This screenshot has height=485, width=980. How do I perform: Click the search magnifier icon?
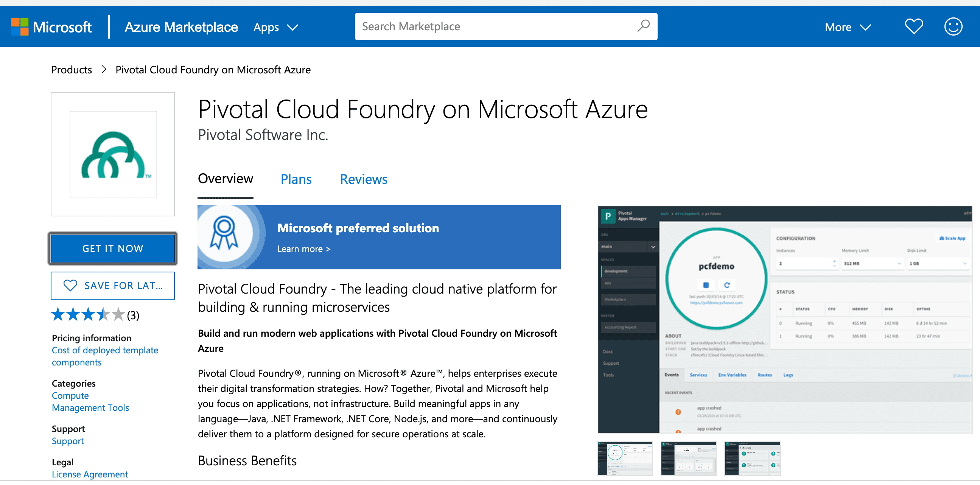point(643,26)
